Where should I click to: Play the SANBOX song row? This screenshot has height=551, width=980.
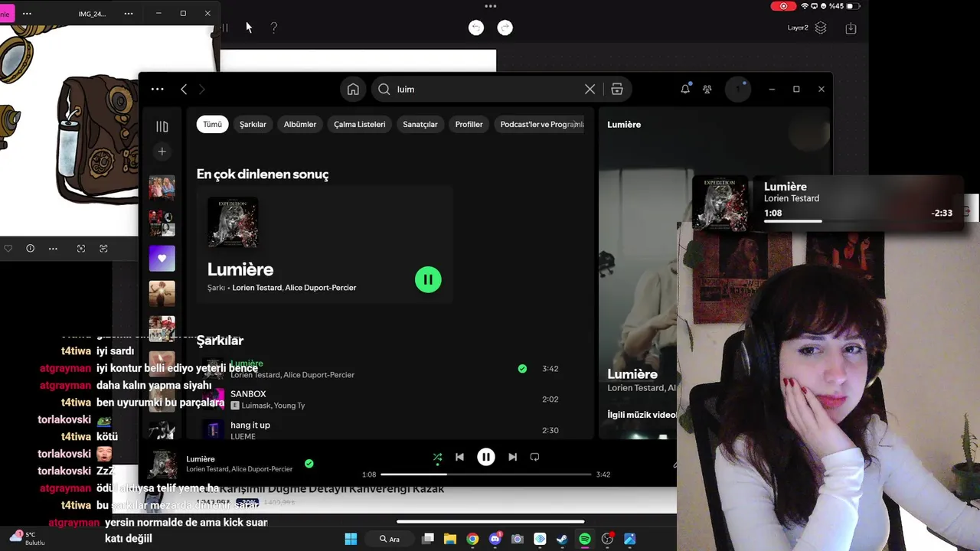(390, 399)
